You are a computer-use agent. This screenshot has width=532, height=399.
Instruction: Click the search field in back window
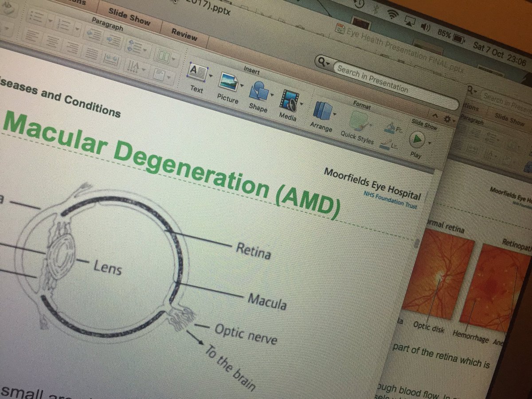[x=507, y=102]
